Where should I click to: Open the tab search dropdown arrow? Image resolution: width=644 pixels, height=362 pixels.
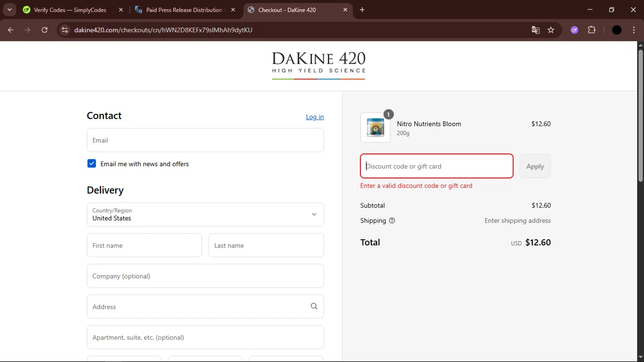[9, 9]
